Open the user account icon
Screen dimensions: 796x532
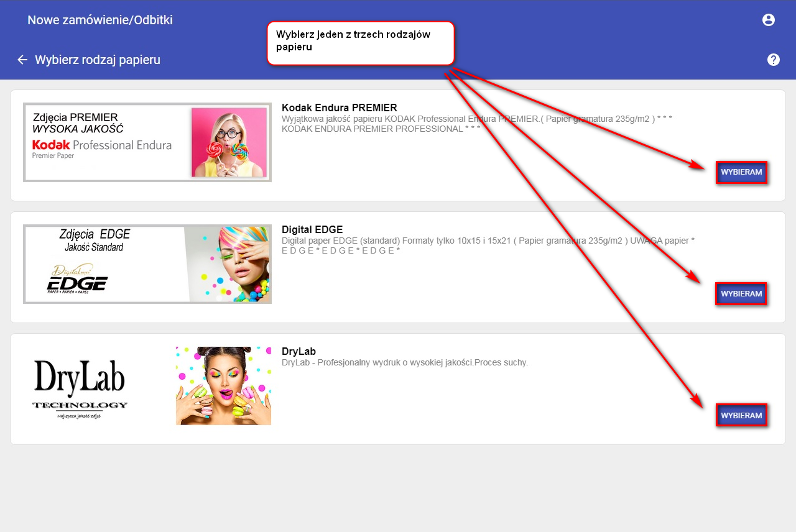coord(769,20)
